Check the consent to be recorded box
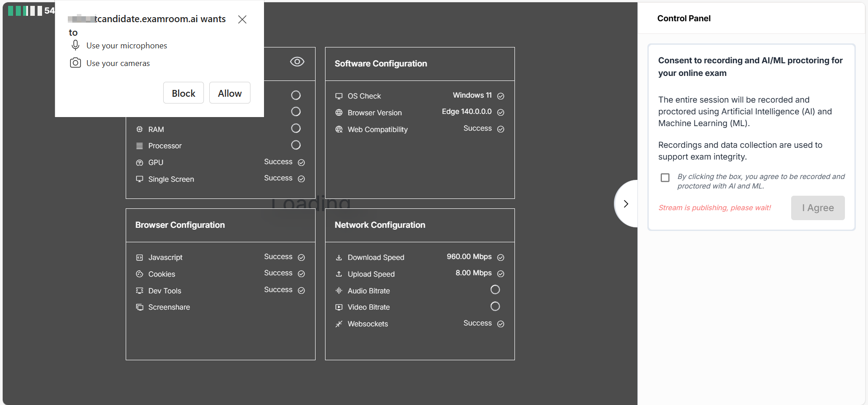Image resolution: width=868 pixels, height=405 pixels. tap(665, 178)
